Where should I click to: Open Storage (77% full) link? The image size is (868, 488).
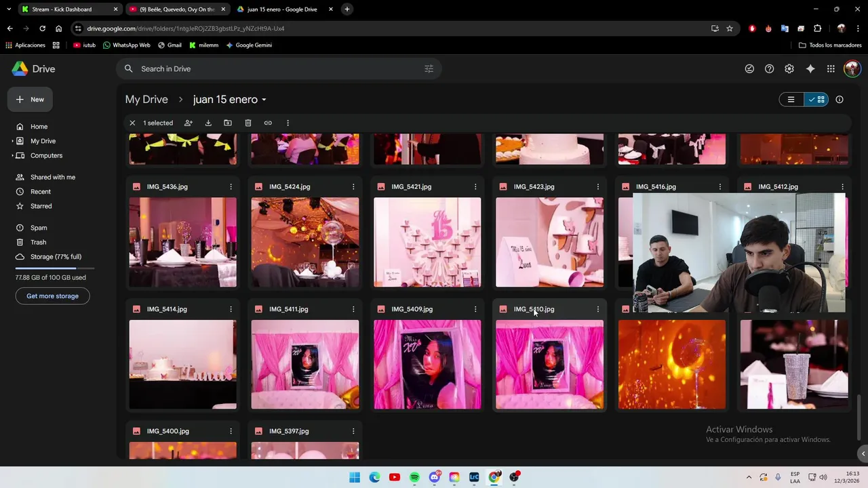pos(56,257)
